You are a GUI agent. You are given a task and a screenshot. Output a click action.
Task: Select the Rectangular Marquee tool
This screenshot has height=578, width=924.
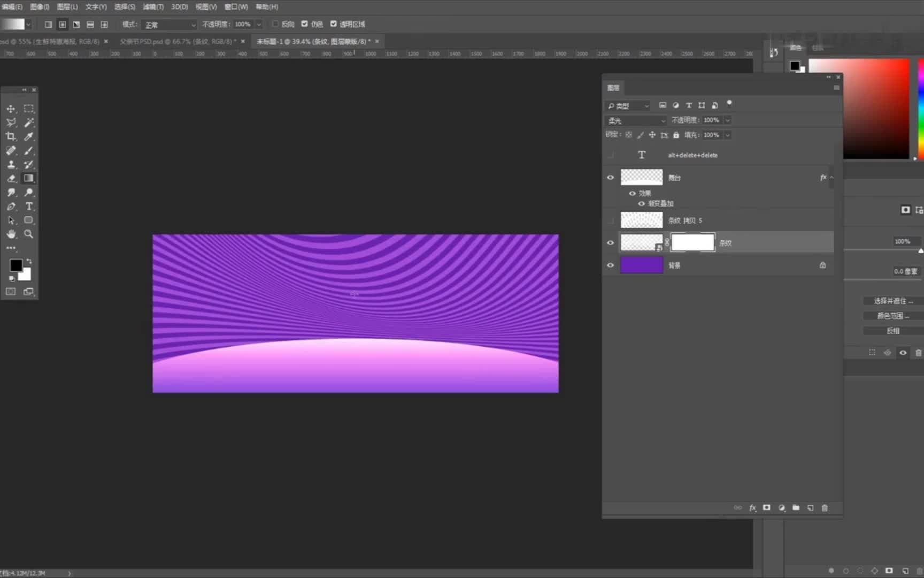pos(29,109)
